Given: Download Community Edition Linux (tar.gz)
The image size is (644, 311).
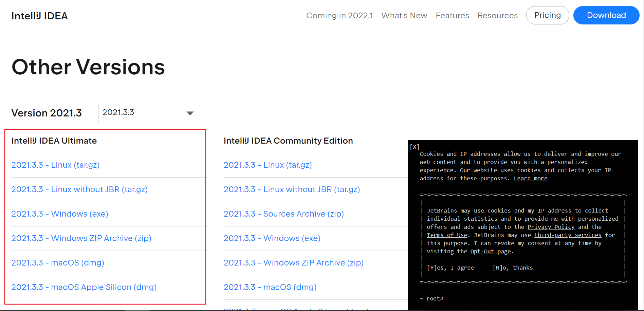Looking at the screenshot, I should point(268,165).
